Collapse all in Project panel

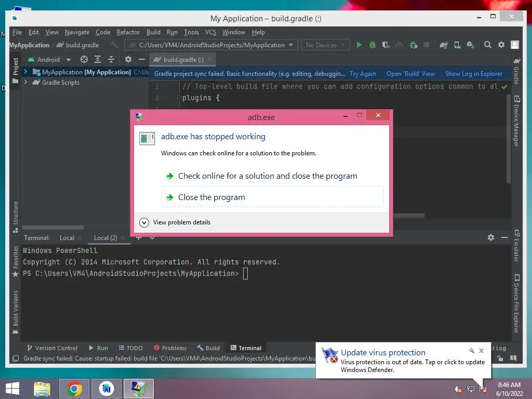[x=111, y=59]
